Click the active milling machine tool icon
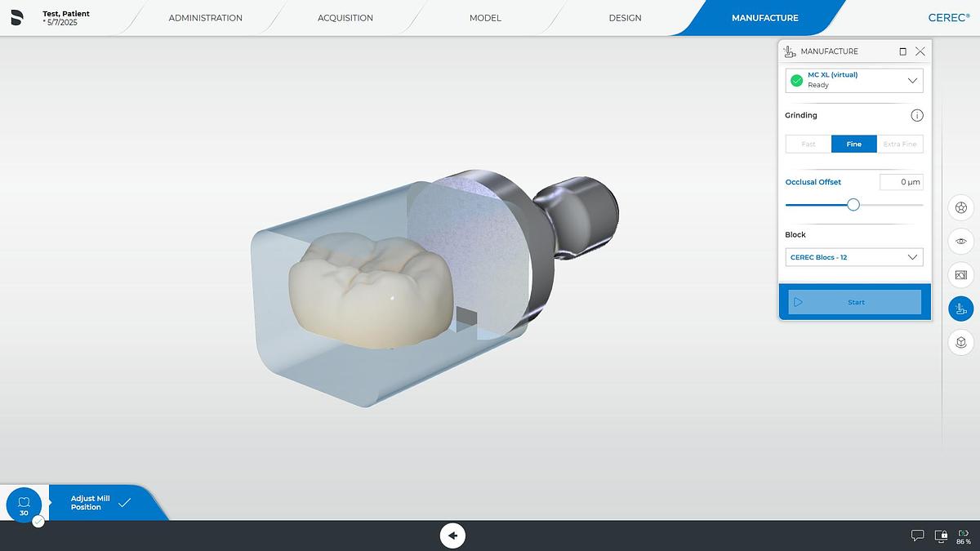This screenshot has height=551, width=980. (960, 309)
